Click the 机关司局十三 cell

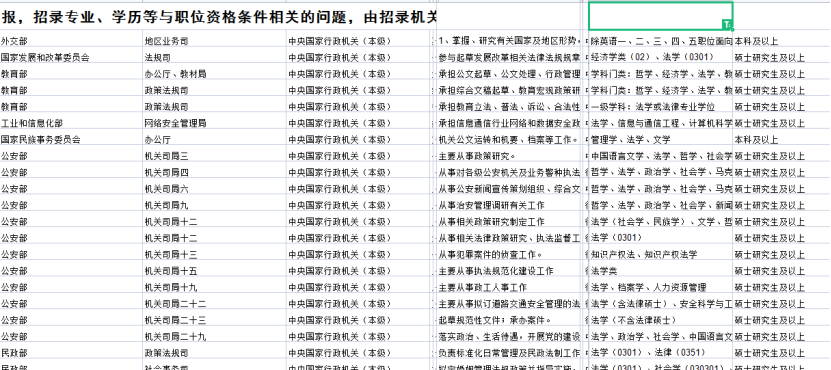click(x=215, y=254)
